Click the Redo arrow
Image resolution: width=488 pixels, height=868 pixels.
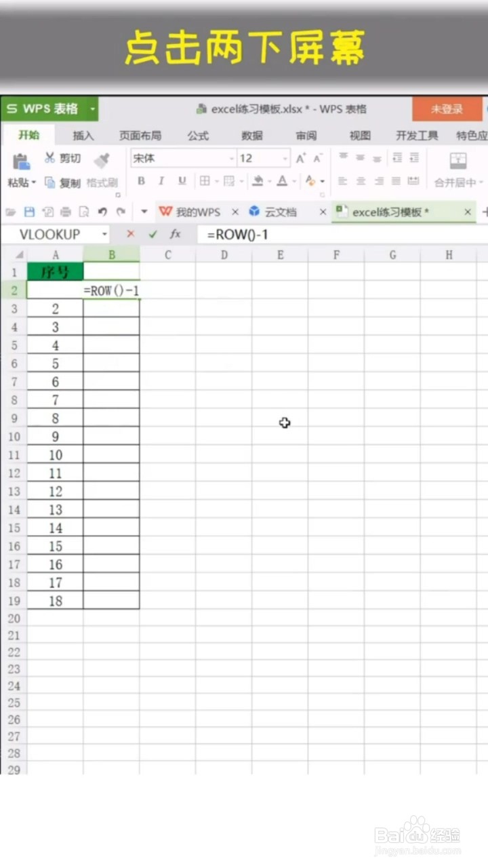[121, 212]
